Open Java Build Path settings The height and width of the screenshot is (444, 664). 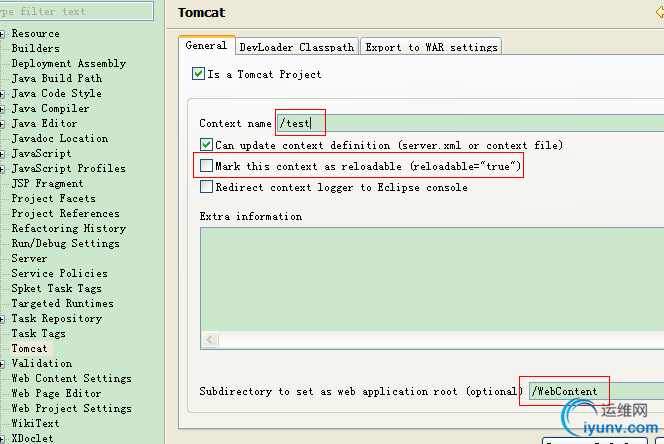coord(57,78)
